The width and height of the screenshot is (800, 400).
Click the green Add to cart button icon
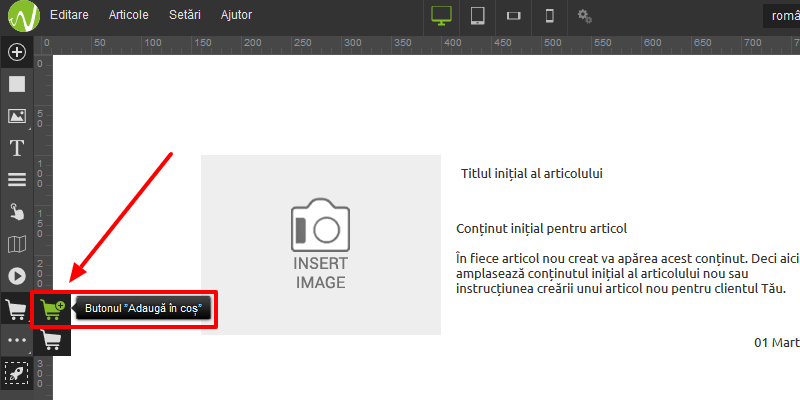(x=52, y=309)
